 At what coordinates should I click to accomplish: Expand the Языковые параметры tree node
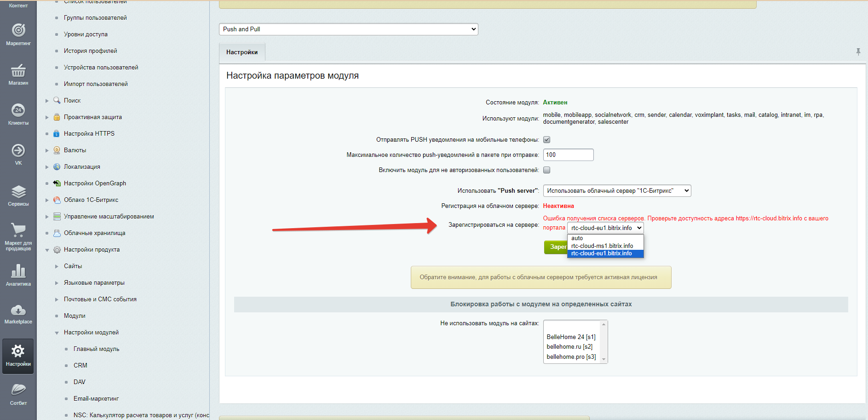pos(57,283)
